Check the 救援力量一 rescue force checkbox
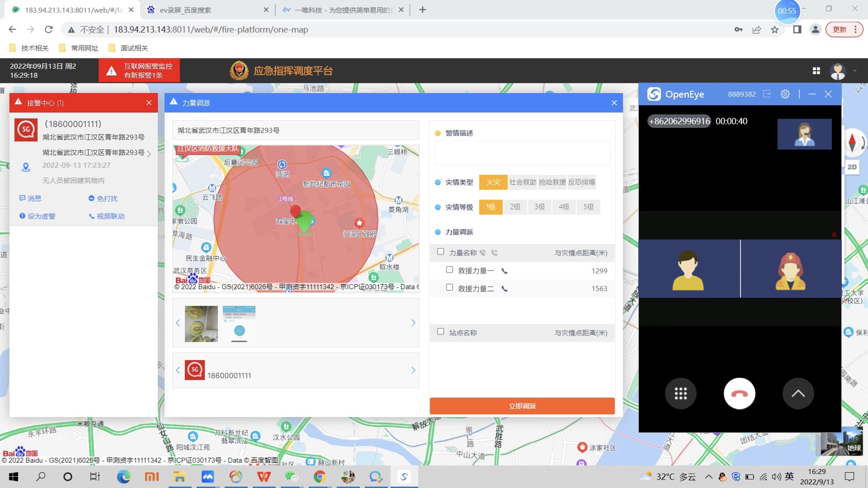 (x=449, y=270)
